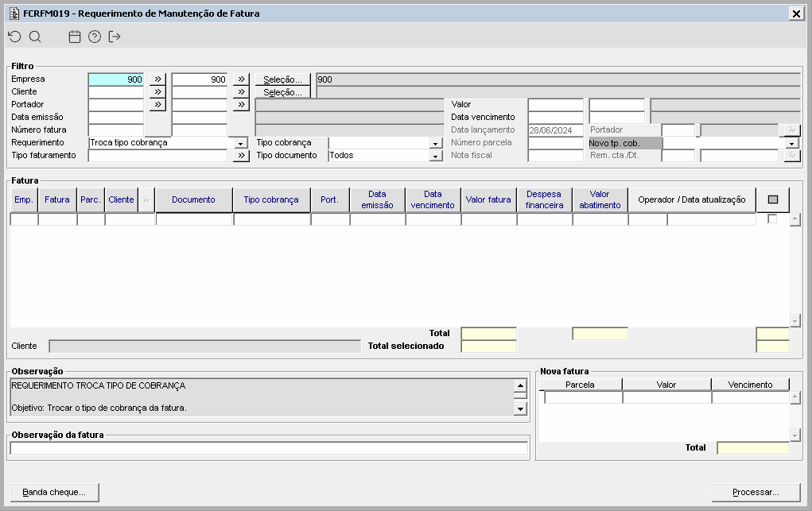Viewport: 812px width, 511px height.
Task: Click the Tipo faturamento lookup arrow button
Action: 241,155
